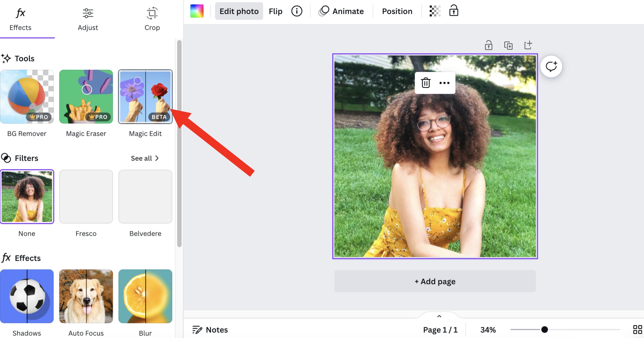Expand the pages panel chevron at bottom
Screen dimensions: 644x338
(x=439, y=316)
